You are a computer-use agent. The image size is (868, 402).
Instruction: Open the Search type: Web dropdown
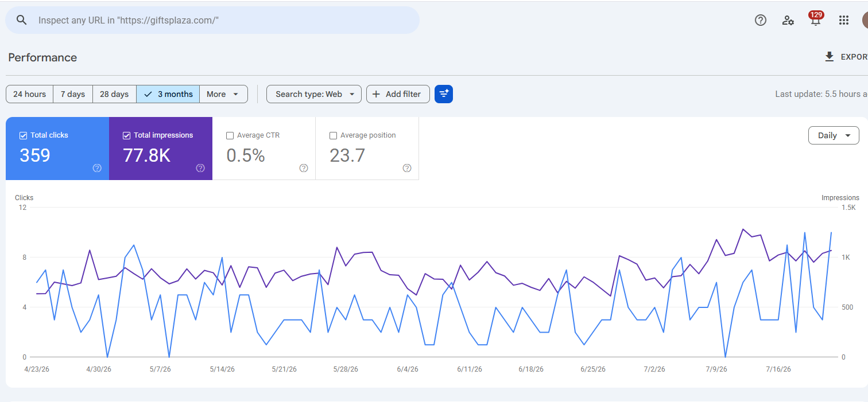[x=314, y=94]
